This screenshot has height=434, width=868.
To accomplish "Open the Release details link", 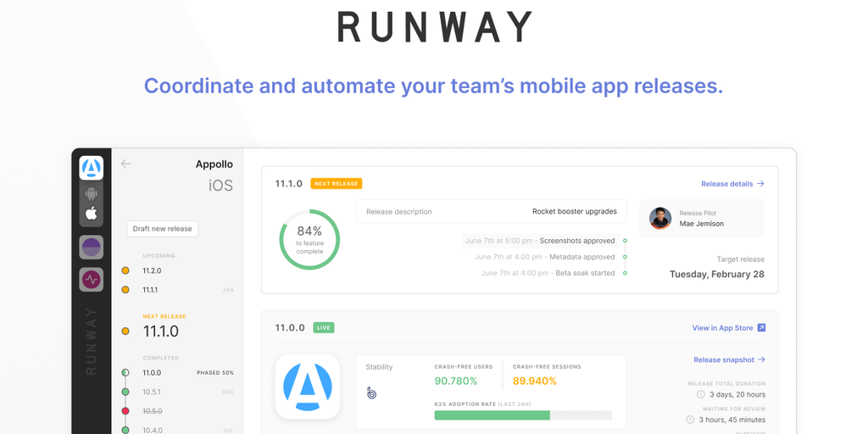I will 732,184.
